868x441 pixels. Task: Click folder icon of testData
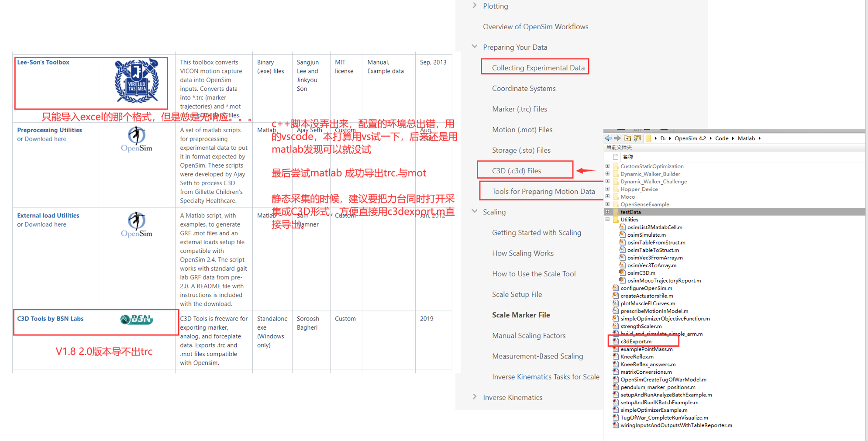616,212
